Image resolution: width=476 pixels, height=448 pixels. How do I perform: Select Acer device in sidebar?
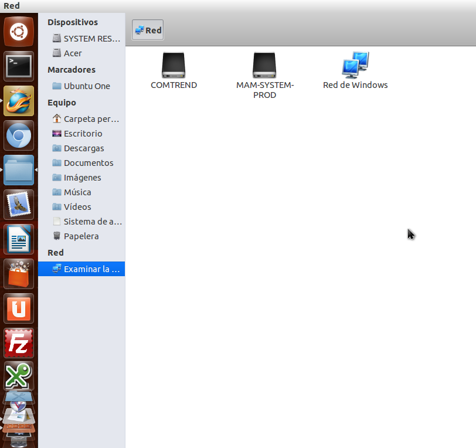(x=73, y=53)
